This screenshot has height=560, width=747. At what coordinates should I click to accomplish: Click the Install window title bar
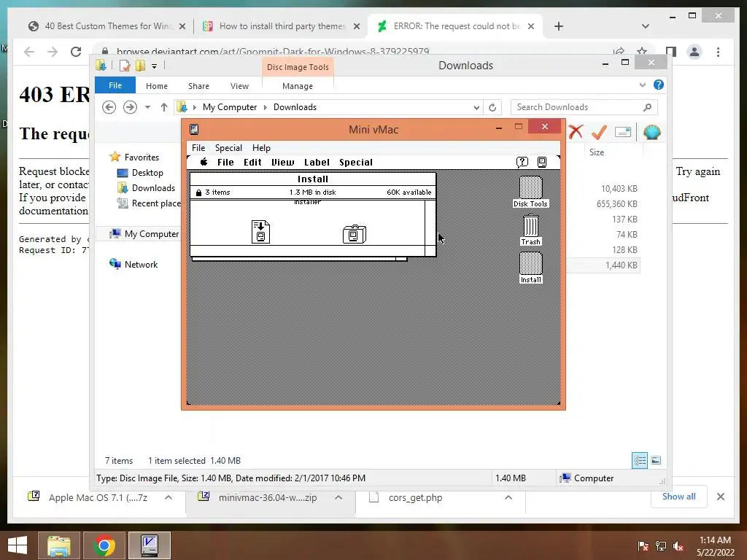pyautogui.click(x=313, y=179)
